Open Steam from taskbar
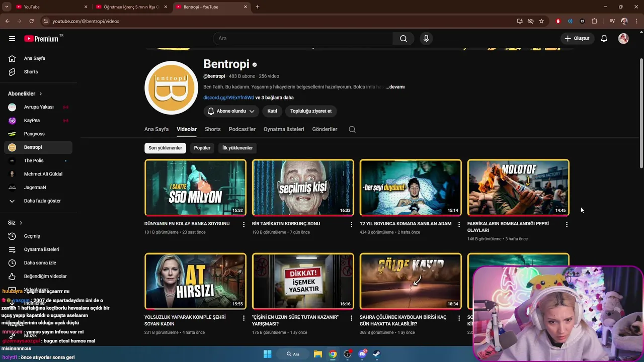Viewport: 644px width, 362px height. coord(376,354)
